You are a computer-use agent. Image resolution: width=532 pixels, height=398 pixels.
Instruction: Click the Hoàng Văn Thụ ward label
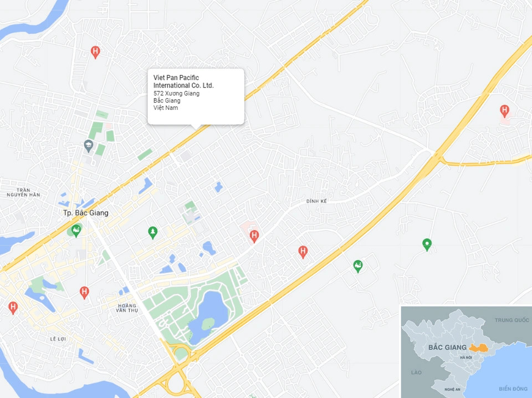coord(126,309)
